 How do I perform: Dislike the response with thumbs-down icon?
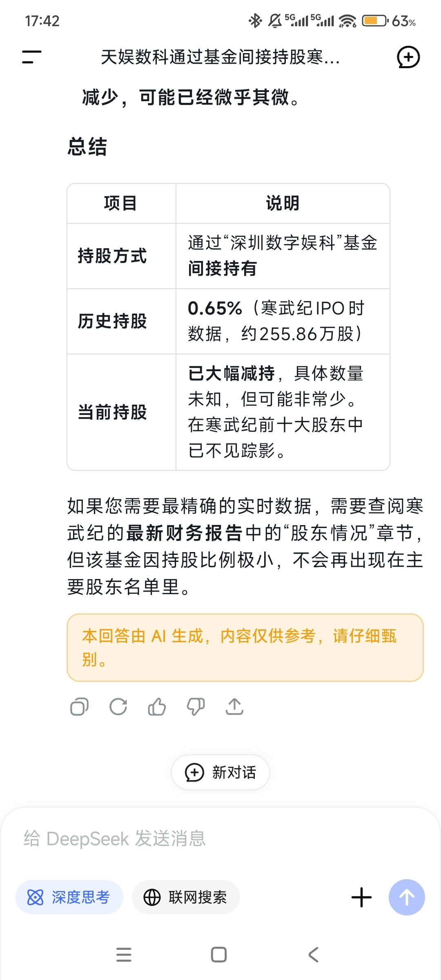(x=196, y=707)
